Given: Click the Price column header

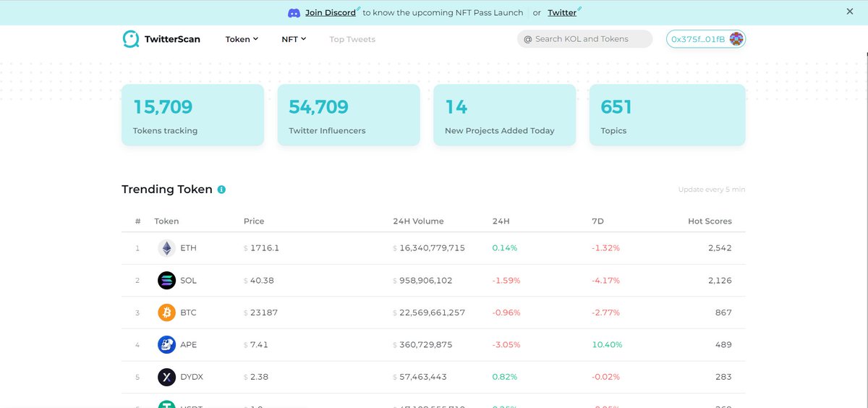Looking at the screenshot, I should (254, 221).
